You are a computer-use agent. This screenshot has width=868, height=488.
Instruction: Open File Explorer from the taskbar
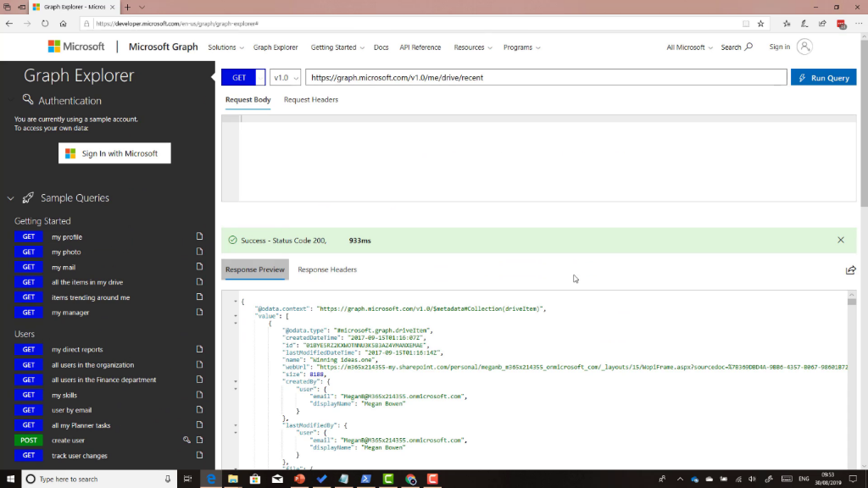point(233,480)
